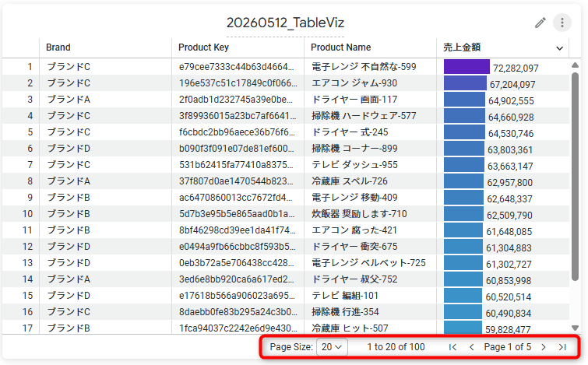The image size is (588, 365).
Task: Open the Page Size 20 dropdown
Action: point(332,347)
